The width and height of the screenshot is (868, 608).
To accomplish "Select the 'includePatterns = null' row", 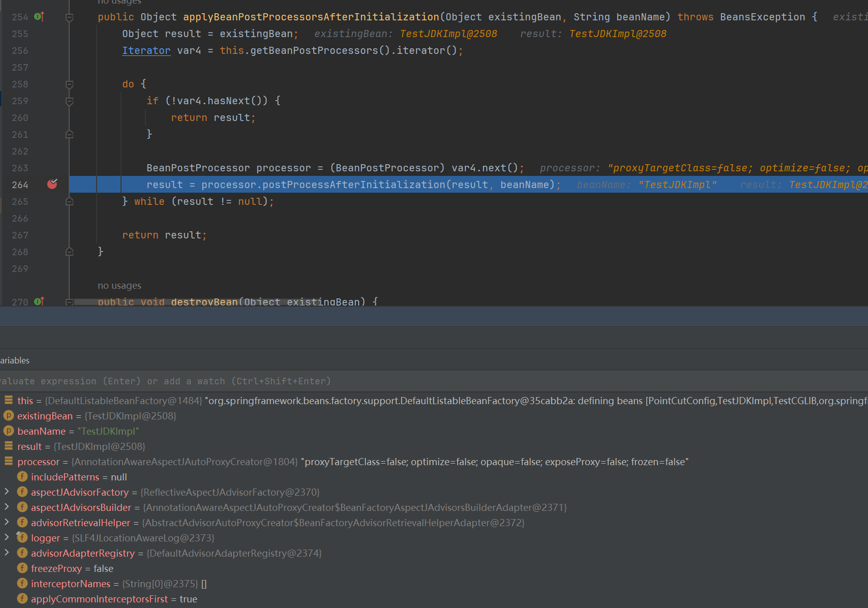I will click(434, 477).
